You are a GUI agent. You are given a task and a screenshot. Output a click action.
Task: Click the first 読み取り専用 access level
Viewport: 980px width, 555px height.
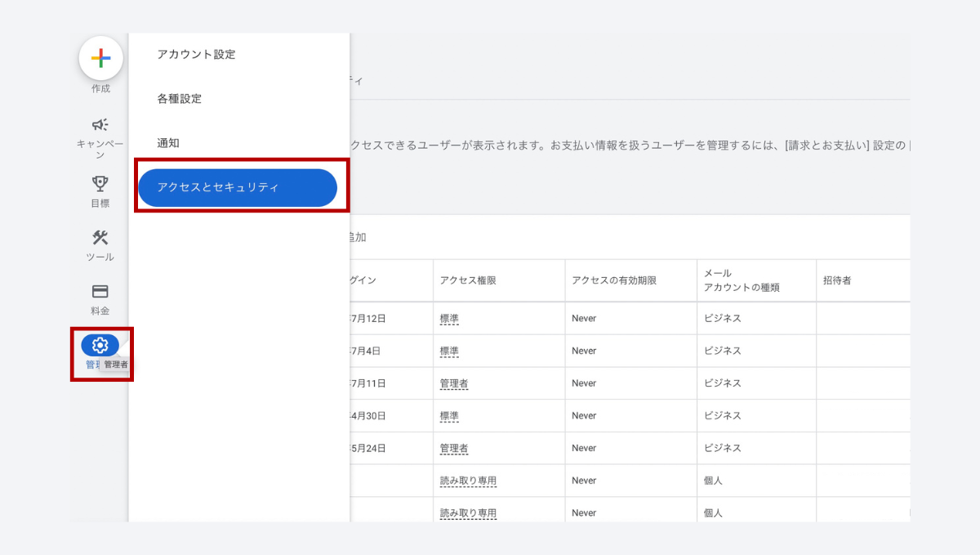click(x=468, y=481)
